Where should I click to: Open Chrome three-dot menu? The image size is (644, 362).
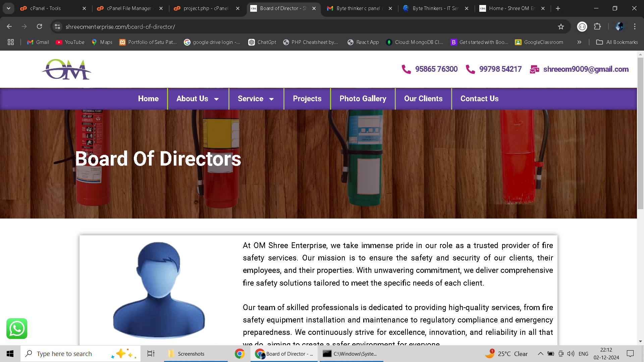tap(635, 27)
